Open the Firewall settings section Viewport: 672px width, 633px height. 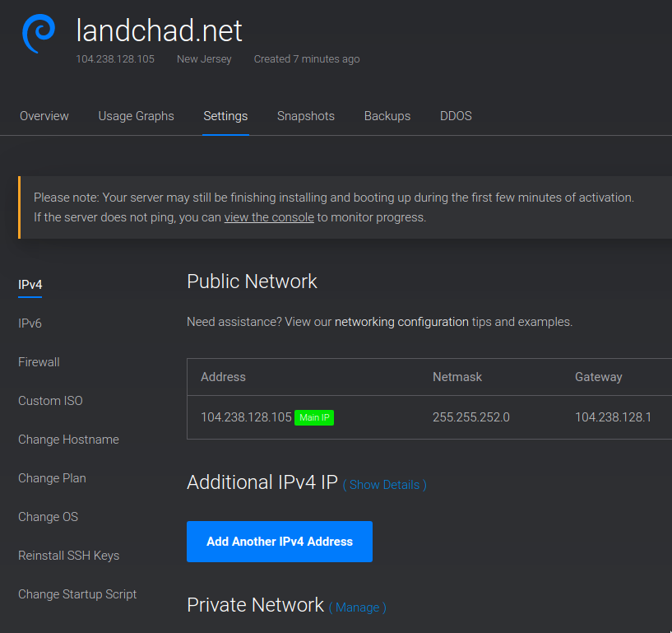pos(39,362)
